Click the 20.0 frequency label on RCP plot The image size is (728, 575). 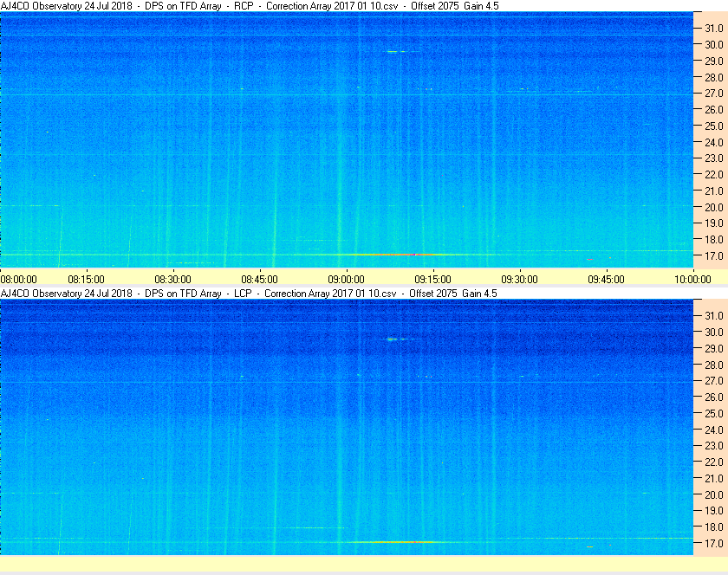pyautogui.click(x=714, y=207)
